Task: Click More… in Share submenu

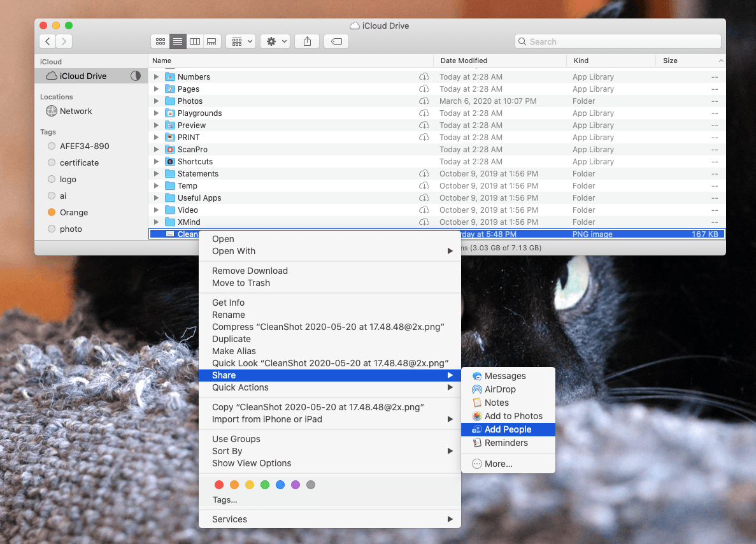Action: tap(498, 464)
